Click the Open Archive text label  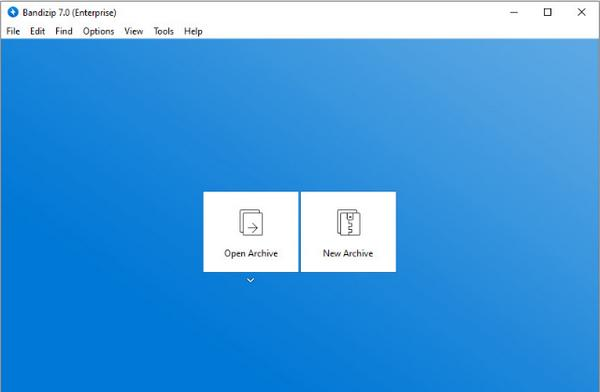[x=251, y=253]
